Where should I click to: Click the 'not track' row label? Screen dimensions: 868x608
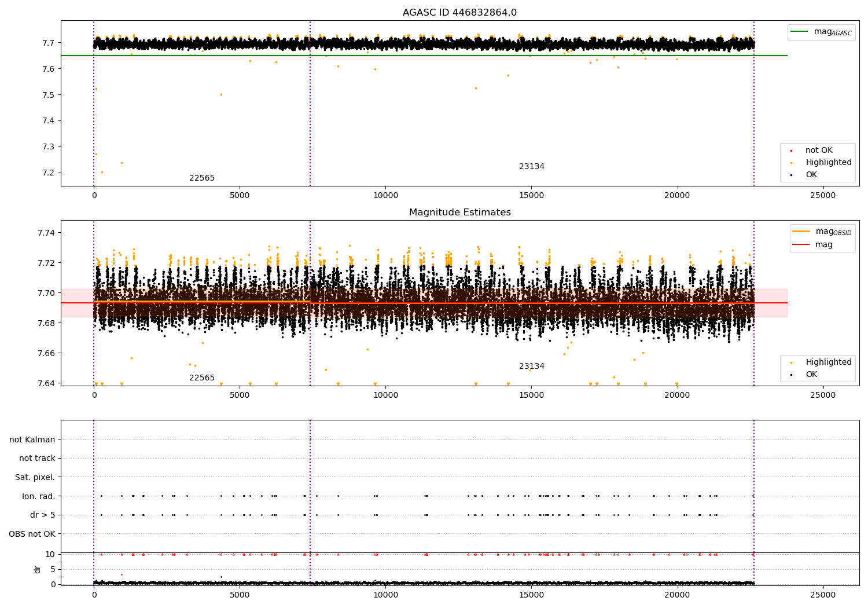click(x=37, y=458)
